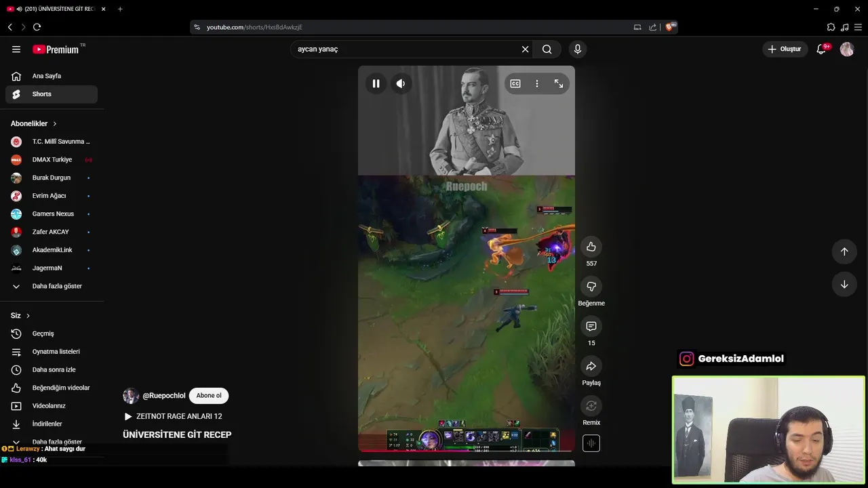868x488 pixels.
Task: Run search with magnifier button
Action: pyautogui.click(x=547, y=49)
